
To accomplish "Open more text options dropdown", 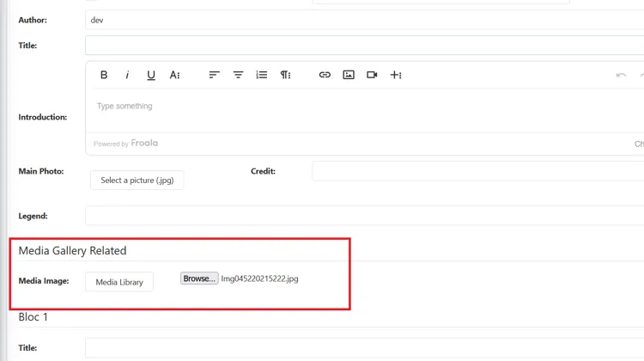I will point(174,76).
